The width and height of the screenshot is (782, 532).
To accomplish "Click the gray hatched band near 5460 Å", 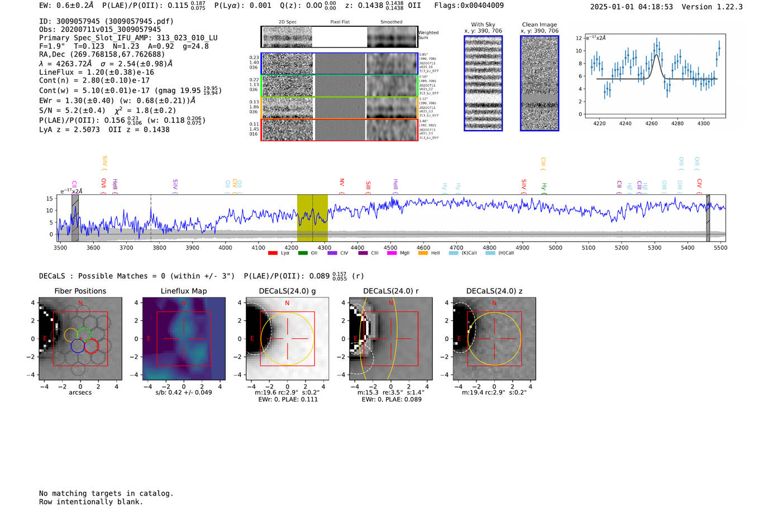I will (x=708, y=218).
